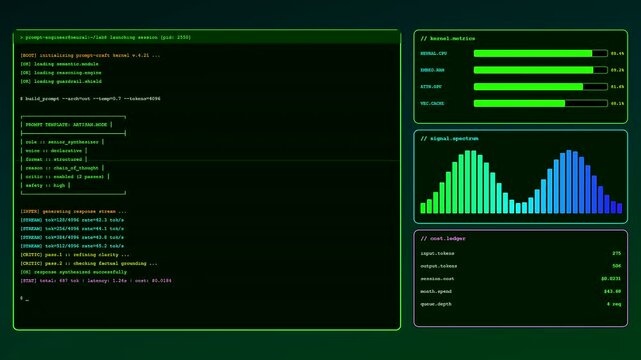Screen dimensions: 641x360
Task: Click the "response synthesized successfully" line
Action: pos(73,272)
